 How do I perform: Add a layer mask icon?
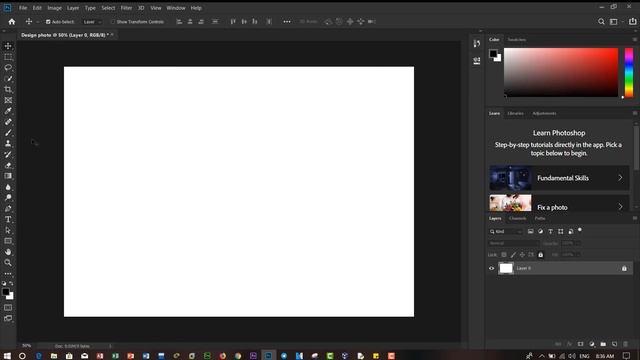pos(580,344)
